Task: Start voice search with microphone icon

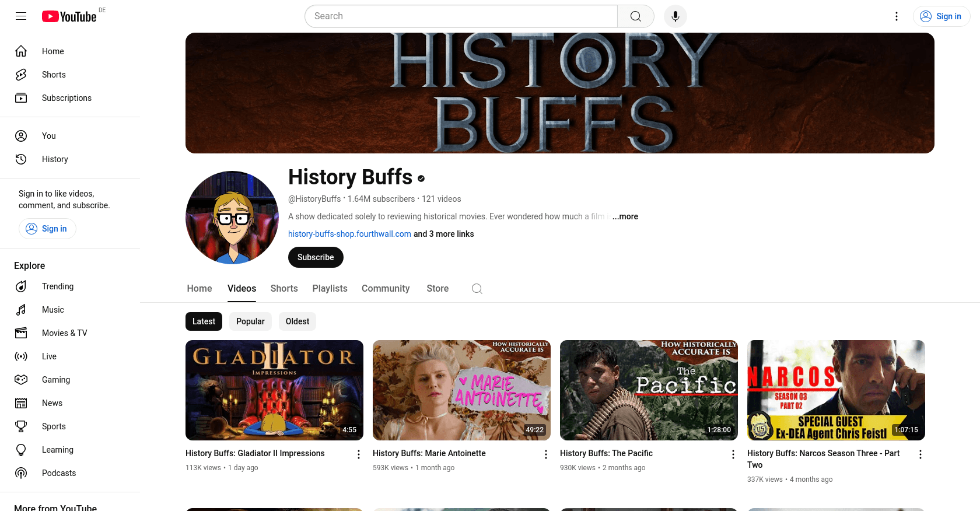Action: pos(675,16)
